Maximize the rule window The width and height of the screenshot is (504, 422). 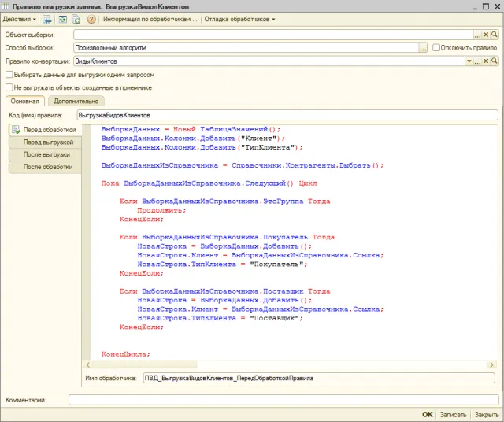[x=486, y=6]
